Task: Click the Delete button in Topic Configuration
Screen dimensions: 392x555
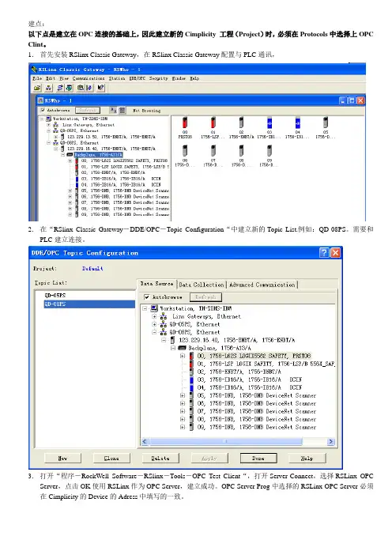Action: pyautogui.click(x=160, y=458)
